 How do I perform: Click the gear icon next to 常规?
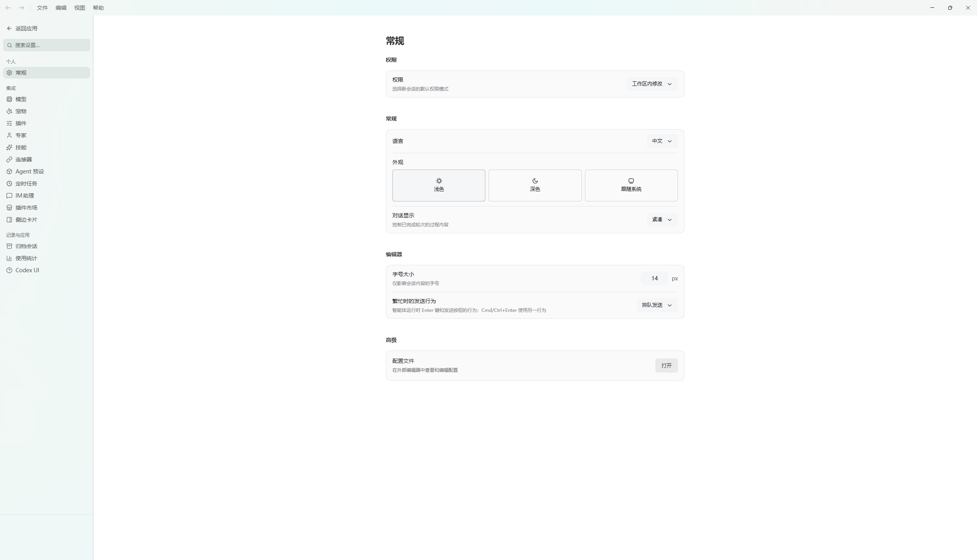(9, 73)
